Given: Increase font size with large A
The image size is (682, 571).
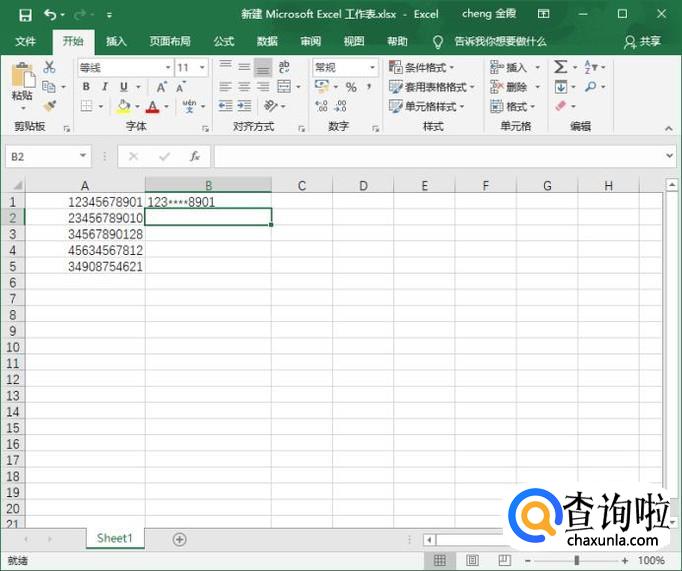Looking at the screenshot, I should click(x=161, y=87).
